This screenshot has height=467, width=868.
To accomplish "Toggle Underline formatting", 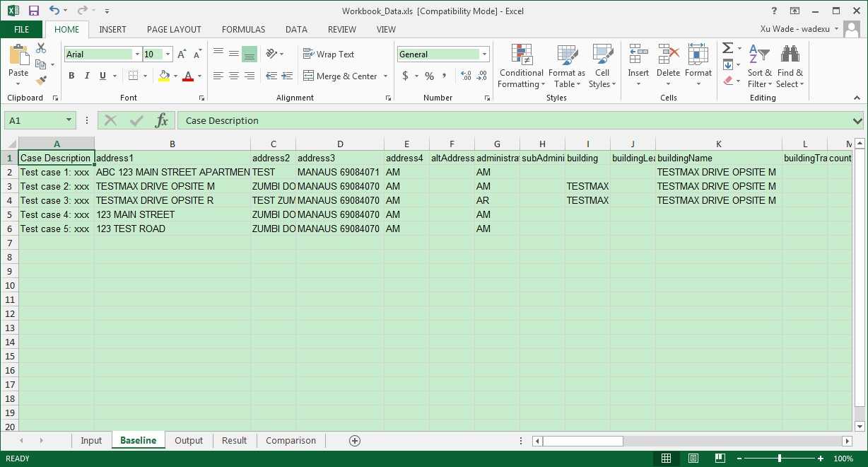I will (x=102, y=76).
